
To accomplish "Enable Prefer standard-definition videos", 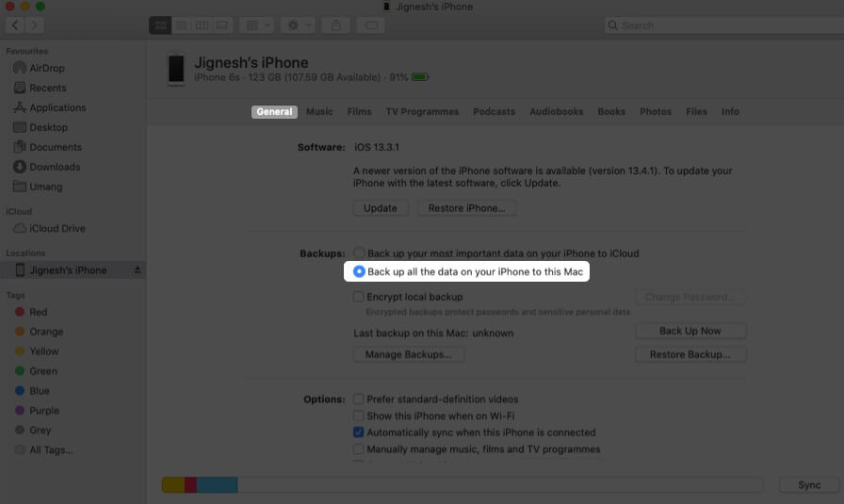I will (x=358, y=399).
